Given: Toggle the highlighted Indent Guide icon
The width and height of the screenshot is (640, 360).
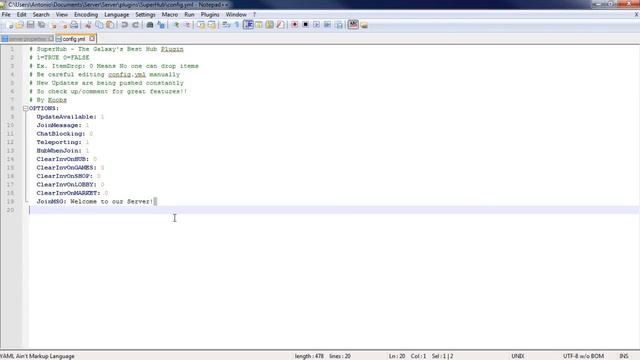Looking at the screenshot, I should click(248, 25).
